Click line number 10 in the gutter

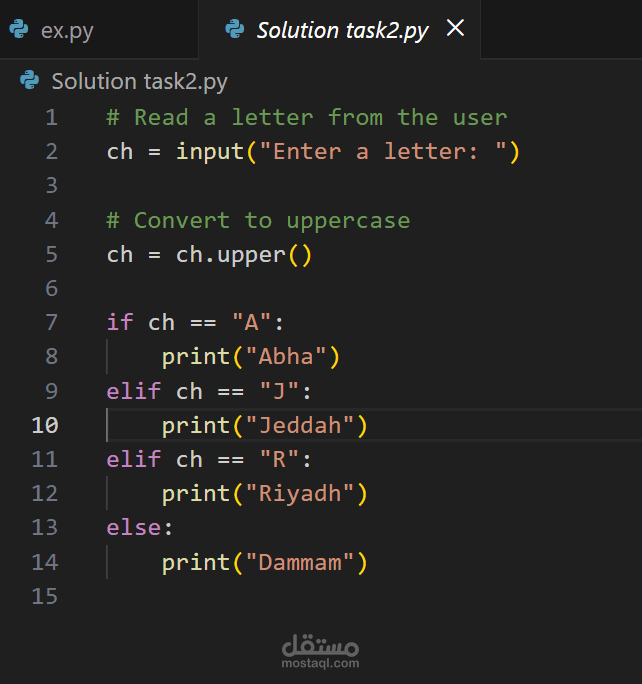pyautogui.click(x=45, y=425)
